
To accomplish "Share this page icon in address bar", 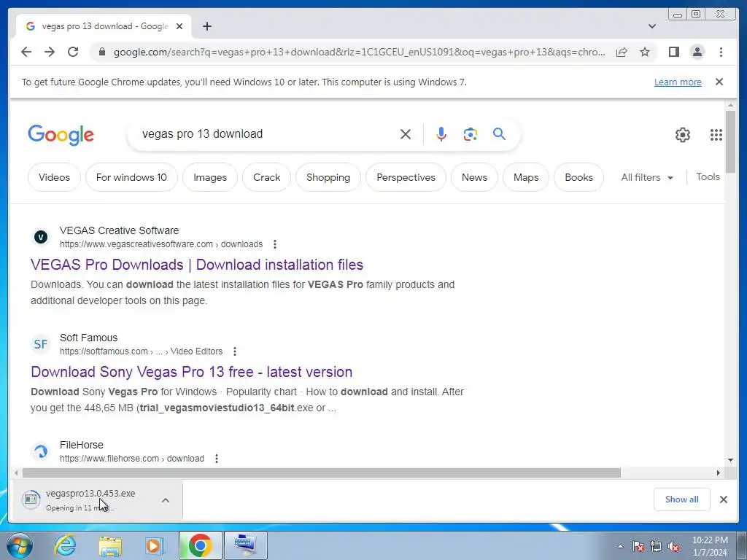I will (622, 52).
